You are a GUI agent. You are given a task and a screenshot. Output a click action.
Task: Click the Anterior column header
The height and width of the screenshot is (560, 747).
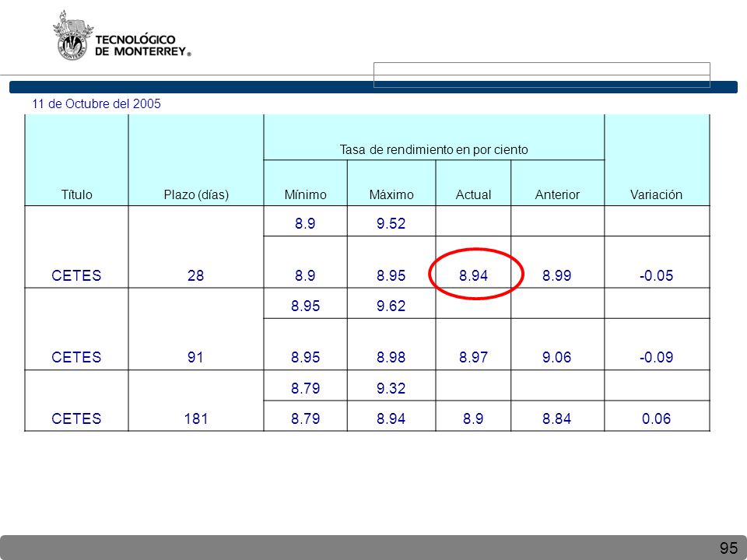(557, 194)
